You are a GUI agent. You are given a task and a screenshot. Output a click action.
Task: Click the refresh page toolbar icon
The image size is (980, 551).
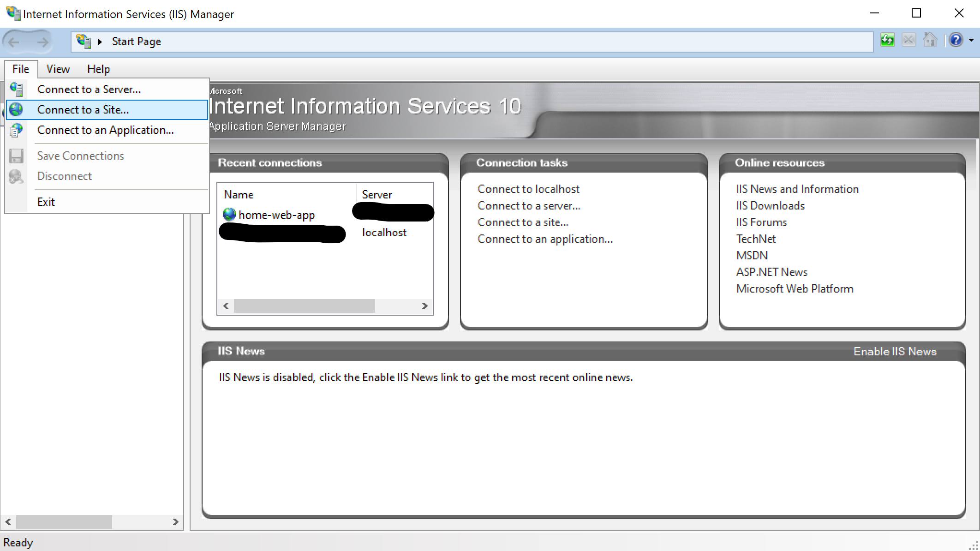click(x=887, y=41)
